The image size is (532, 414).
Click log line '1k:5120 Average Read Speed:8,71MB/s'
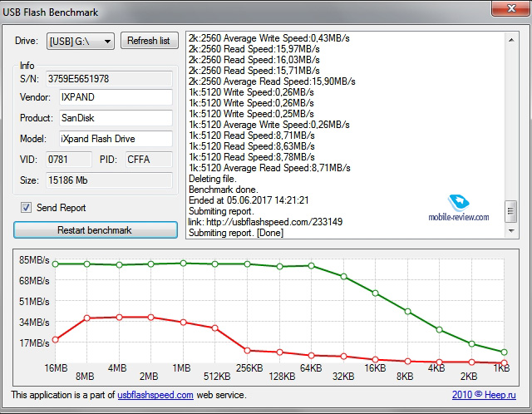coord(269,168)
